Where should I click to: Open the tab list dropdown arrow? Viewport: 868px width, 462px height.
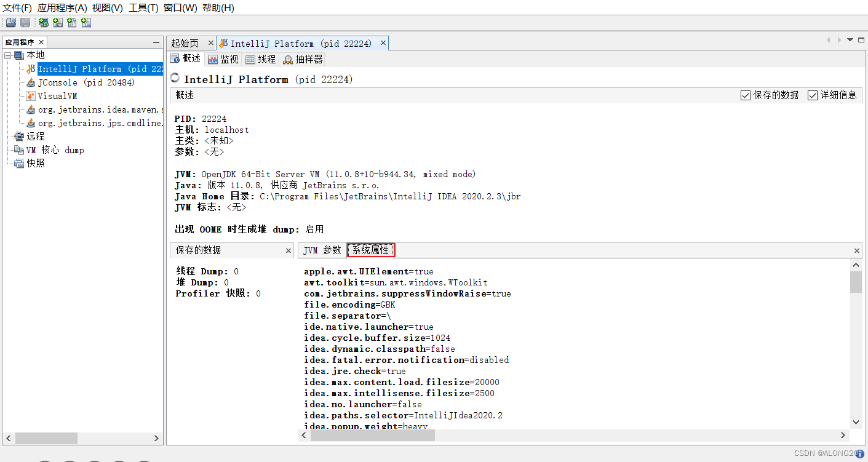(850, 40)
